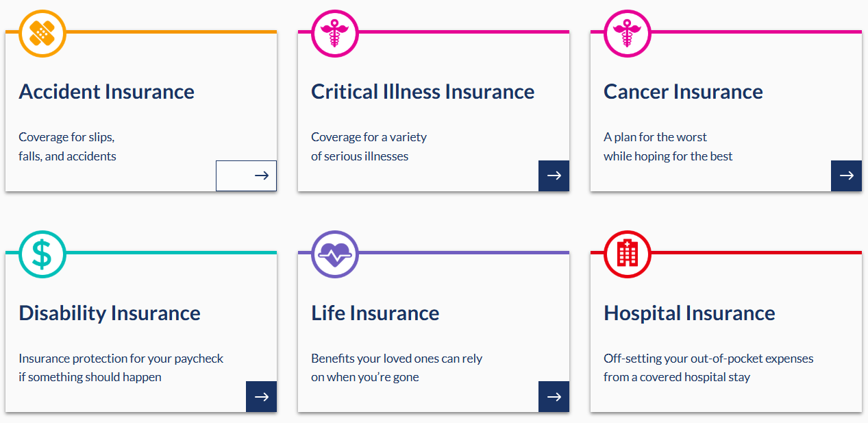The width and height of the screenshot is (868, 423).
Task: Go to Cancer Insurance using arrow button
Action: point(846,176)
